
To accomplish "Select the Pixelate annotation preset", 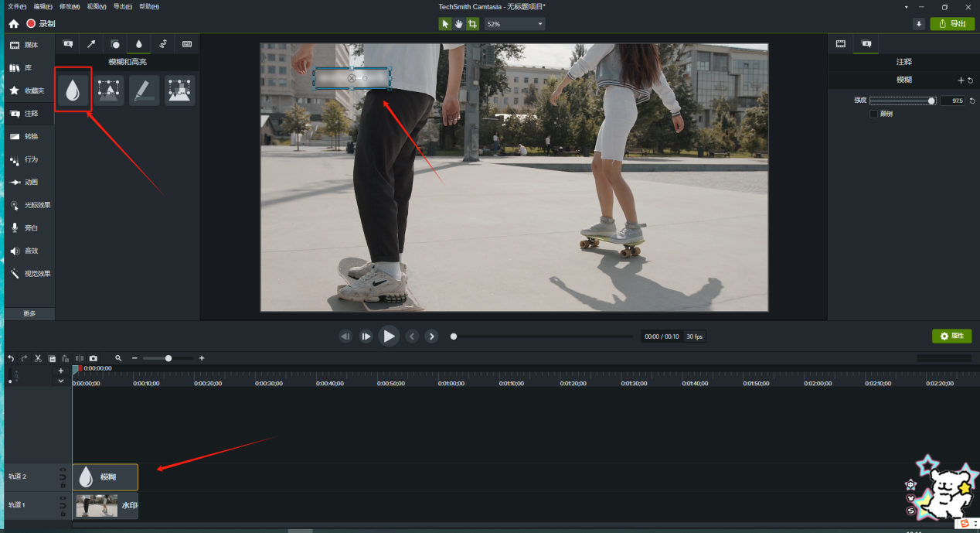I will tap(179, 91).
